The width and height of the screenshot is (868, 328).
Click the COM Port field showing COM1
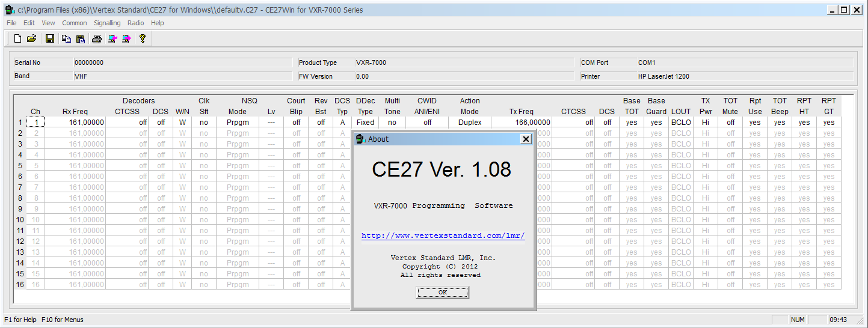[745, 62]
